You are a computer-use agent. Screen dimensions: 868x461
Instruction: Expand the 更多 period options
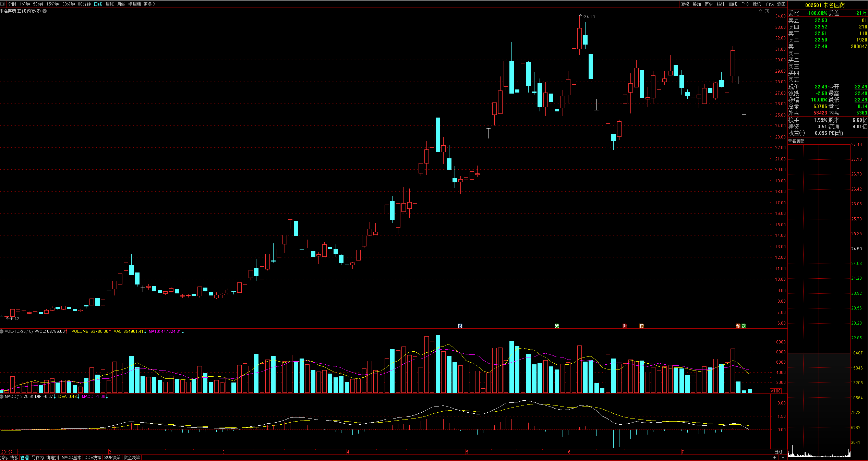click(149, 4)
